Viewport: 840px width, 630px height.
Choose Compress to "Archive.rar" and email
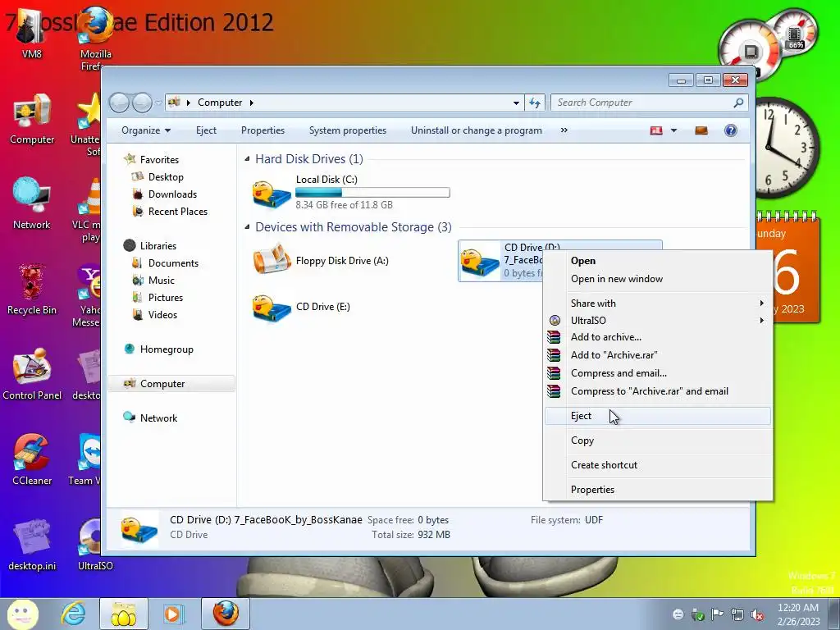coord(658,391)
